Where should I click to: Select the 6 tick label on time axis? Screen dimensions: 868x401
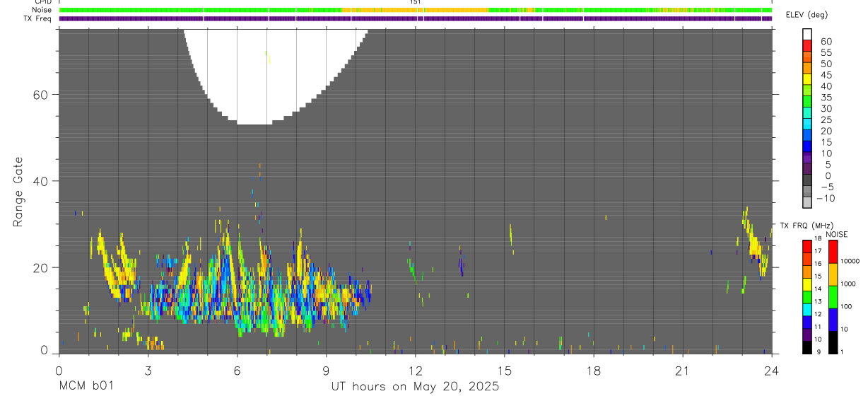(237, 371)
